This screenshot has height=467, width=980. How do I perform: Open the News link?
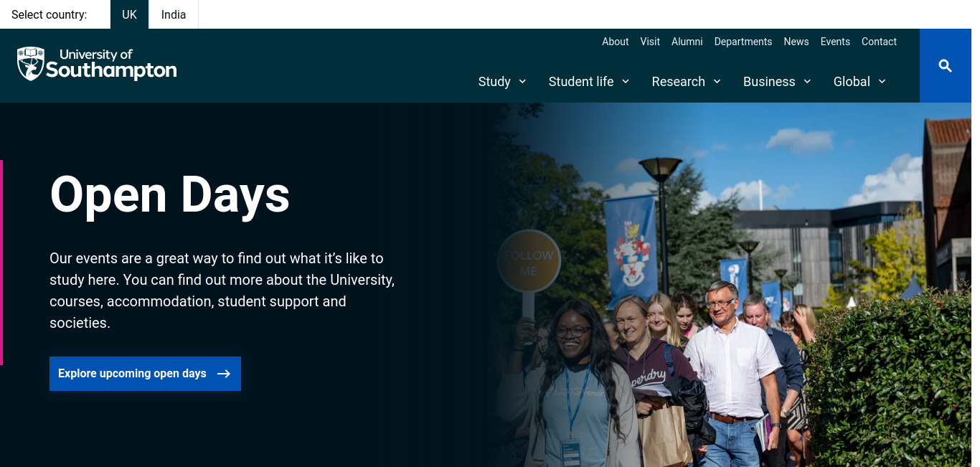tap(796, 42)
